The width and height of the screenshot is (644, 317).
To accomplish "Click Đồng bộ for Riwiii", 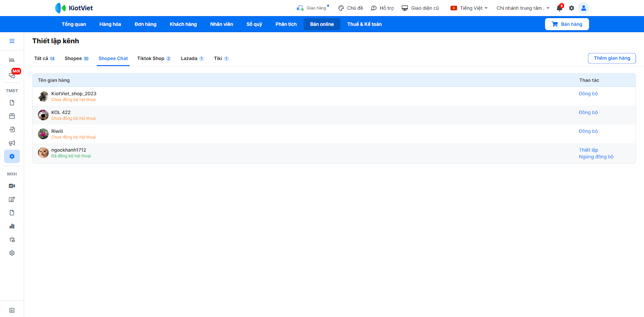I will 588,132.
